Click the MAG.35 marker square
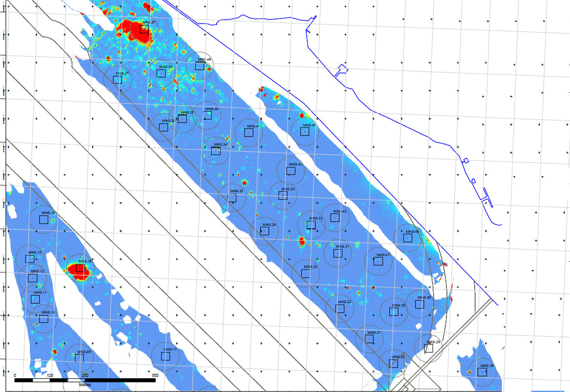This screenshot has height=392, width=570. [182, 119]
